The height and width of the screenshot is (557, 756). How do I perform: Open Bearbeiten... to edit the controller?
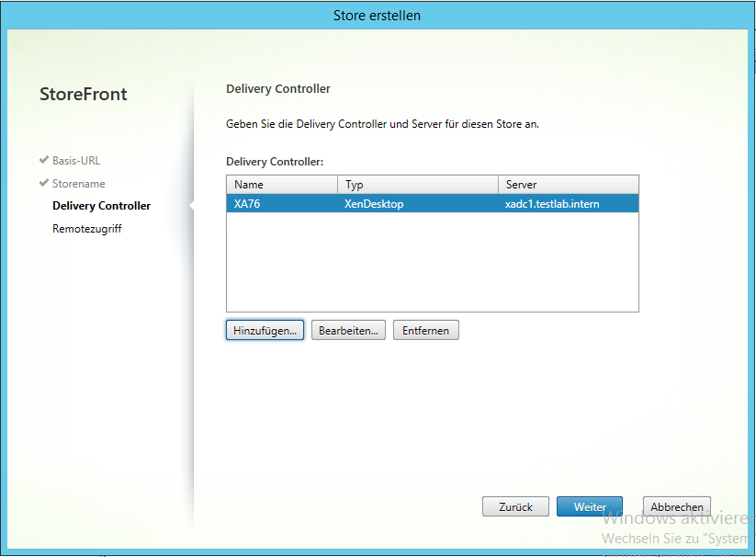(348, 330)
